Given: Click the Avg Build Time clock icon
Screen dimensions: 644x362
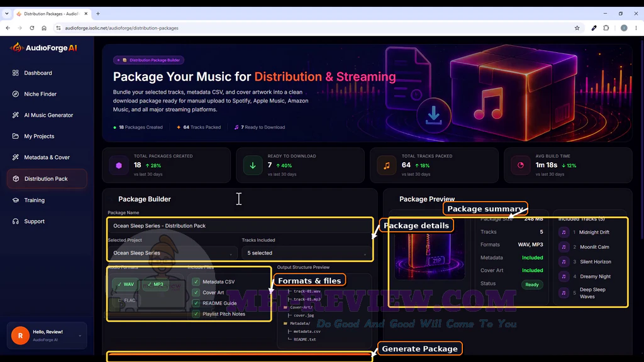Looking at the screenshot, I should pos(520,165).
